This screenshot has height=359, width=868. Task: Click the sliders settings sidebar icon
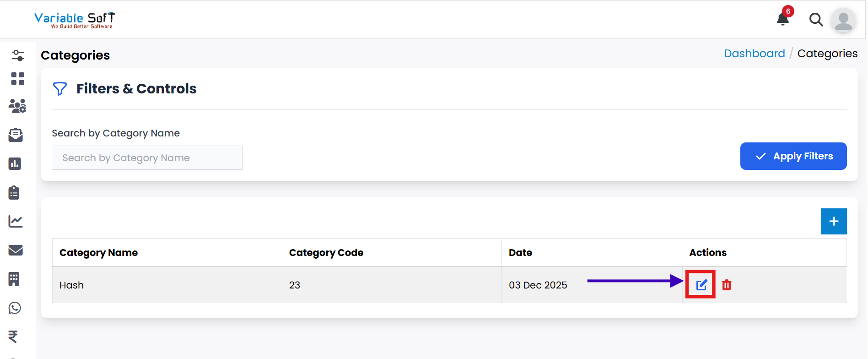click(x=17, y=55)
